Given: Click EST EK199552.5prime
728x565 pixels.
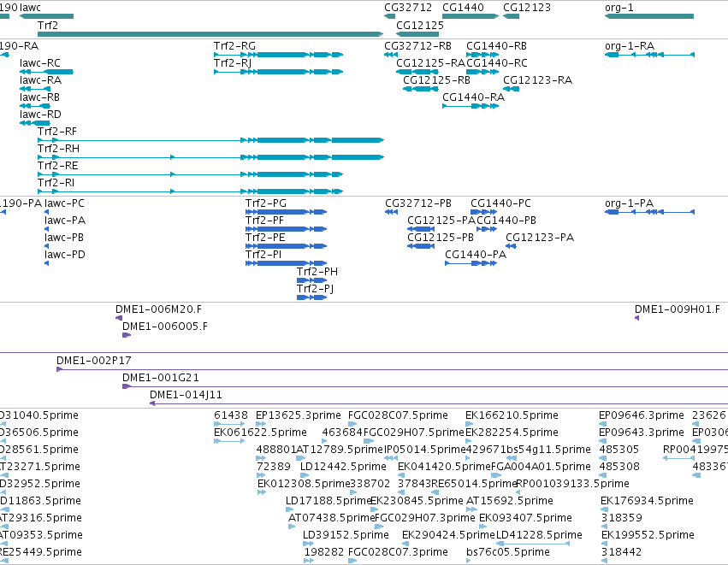Looking at the screenshot, I should 648,535.
